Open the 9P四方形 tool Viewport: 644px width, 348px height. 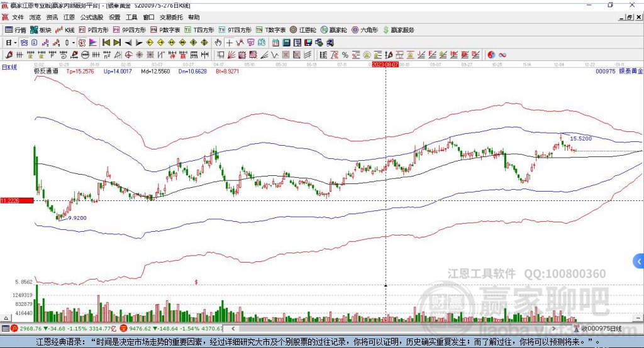pos(130,30)
